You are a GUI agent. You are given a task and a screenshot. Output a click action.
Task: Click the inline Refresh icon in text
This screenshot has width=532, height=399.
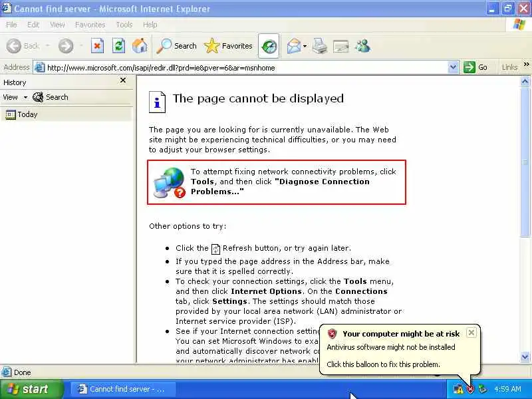point(215,249)
